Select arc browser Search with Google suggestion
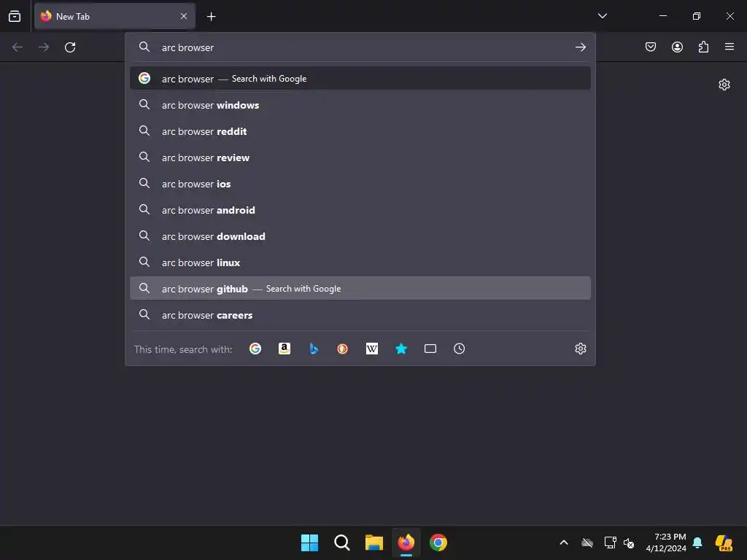Screen dimensions: 747x560 tap(360, 79)
